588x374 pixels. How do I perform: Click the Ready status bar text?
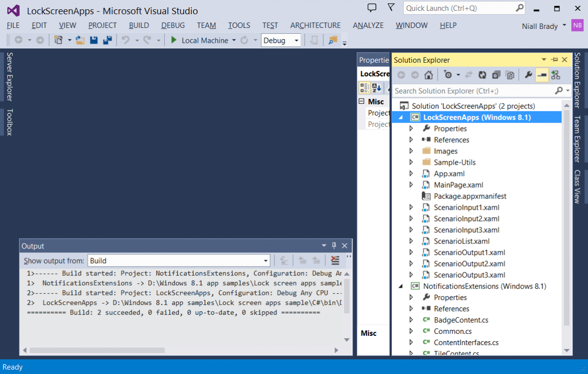pyautogui.click(x=13, y=367)
